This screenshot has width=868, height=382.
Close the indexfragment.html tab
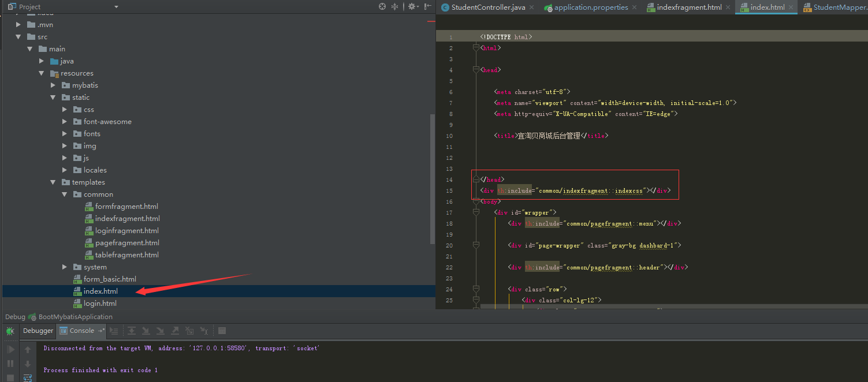pyautogui.click(x=728, y=8)
